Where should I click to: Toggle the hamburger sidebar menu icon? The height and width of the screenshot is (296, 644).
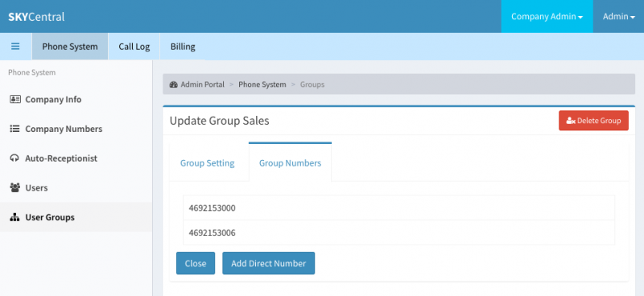15,47
